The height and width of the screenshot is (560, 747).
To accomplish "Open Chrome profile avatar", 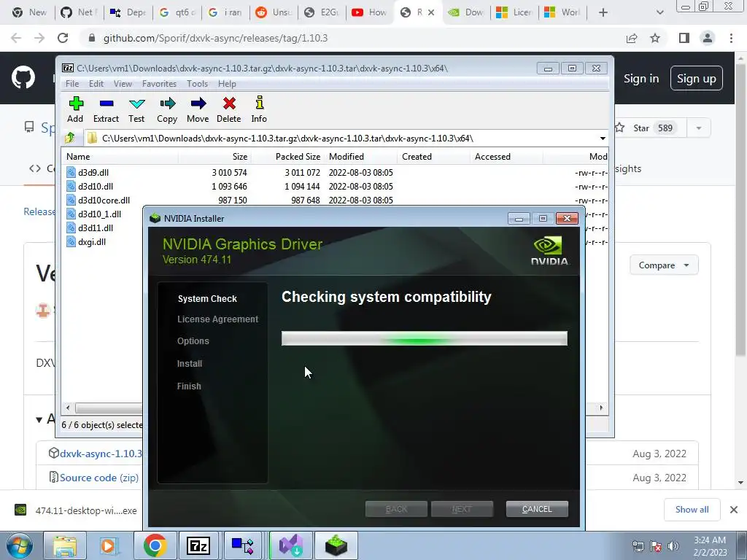I will point(708,38).
